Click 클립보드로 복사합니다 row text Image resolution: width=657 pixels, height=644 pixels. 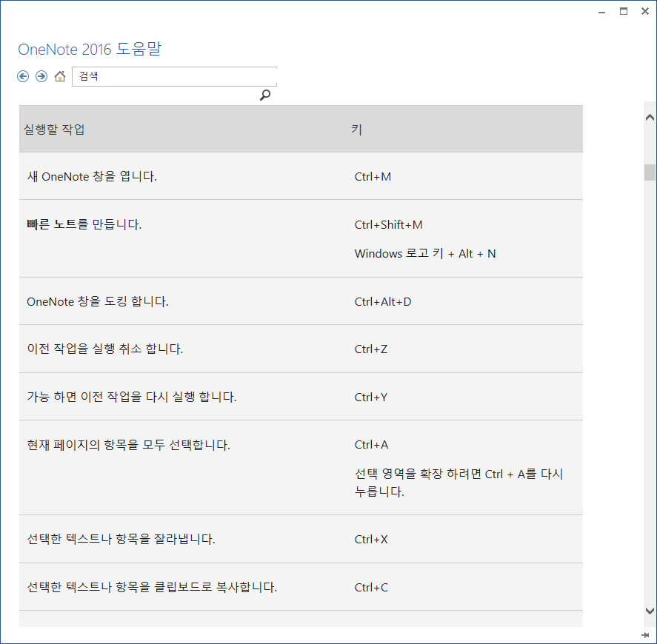[x=152, y=587]
